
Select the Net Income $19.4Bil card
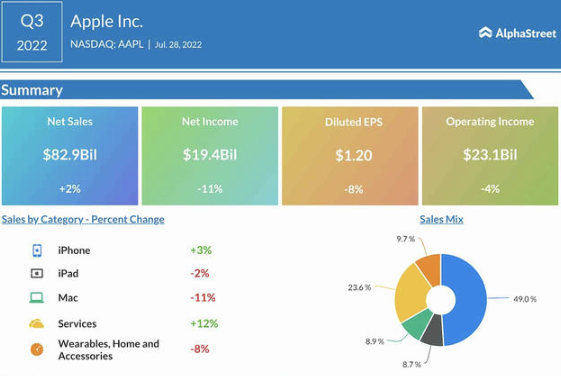click(210, 156)
